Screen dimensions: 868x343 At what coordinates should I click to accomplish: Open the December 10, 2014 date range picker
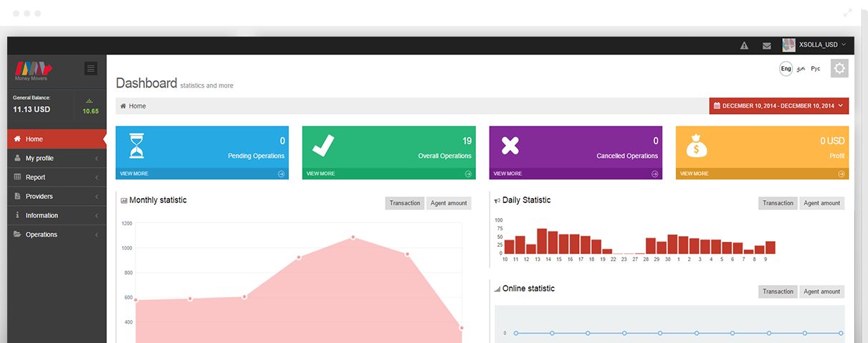point(779,106)
